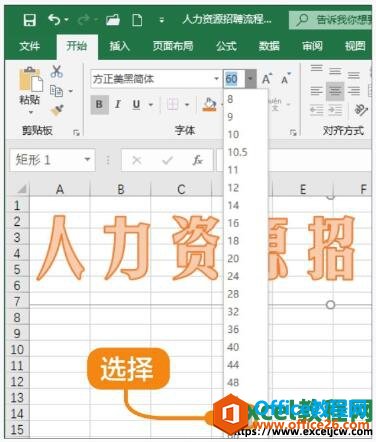Open the undo history dropdown arrow

(66, 20)
